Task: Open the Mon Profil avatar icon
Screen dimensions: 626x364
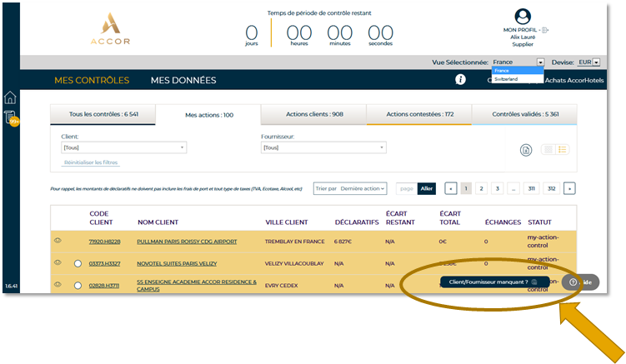Action: click(523, 17)
